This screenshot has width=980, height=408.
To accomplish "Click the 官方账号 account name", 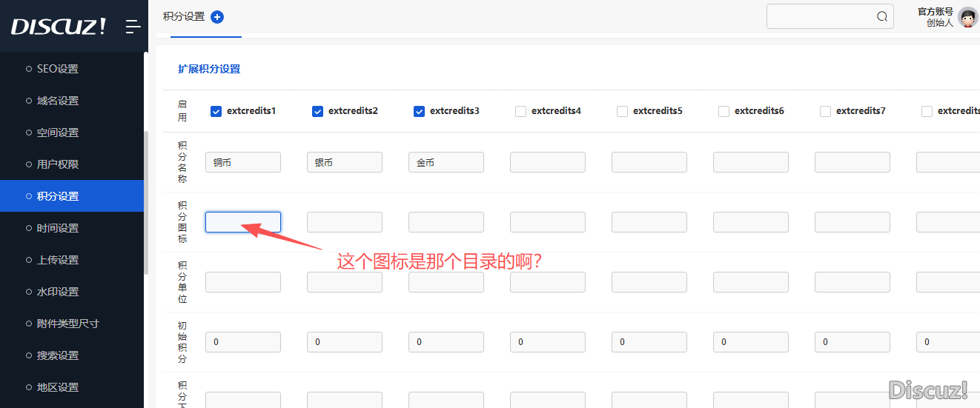I will (x=936, y=11).
